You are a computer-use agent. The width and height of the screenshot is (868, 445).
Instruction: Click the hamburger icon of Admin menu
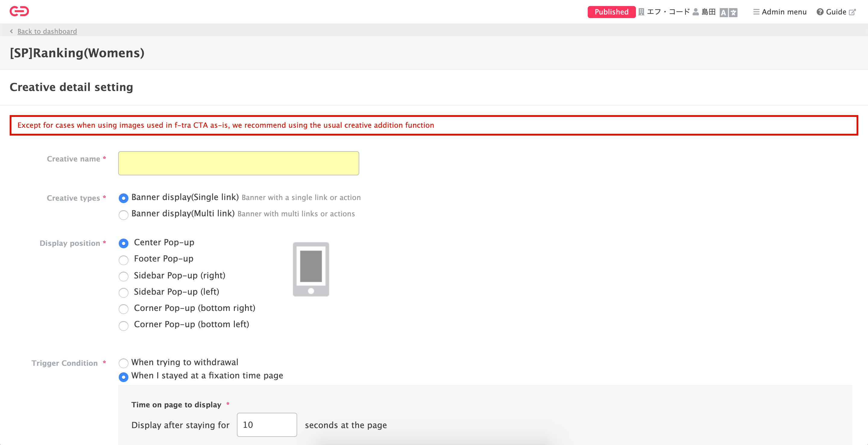click(756, 12)
